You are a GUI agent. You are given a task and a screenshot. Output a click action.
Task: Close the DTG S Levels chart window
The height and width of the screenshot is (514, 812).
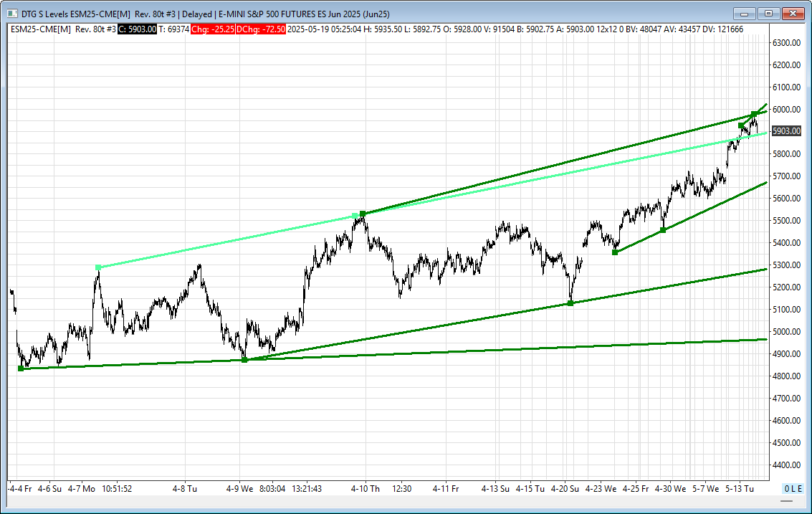pyautogui.click(x=793, y=14)
